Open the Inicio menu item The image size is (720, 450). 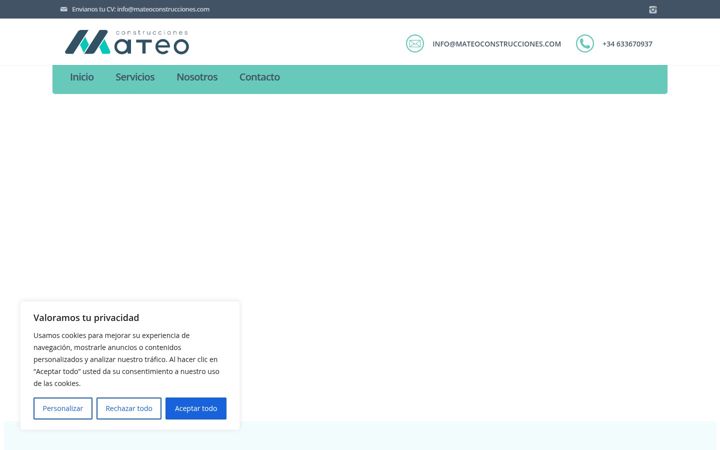point(82,77)
